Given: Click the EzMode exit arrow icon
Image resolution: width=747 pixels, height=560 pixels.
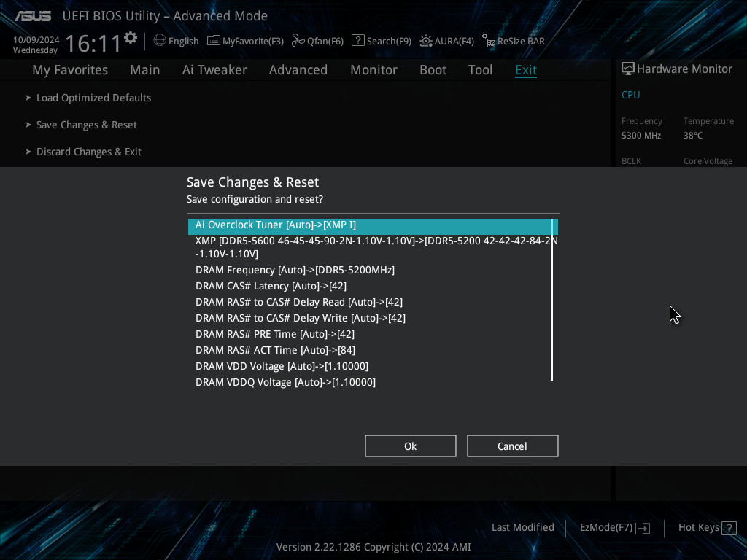Looking at the screenshot, I should (x=643, y=528).
